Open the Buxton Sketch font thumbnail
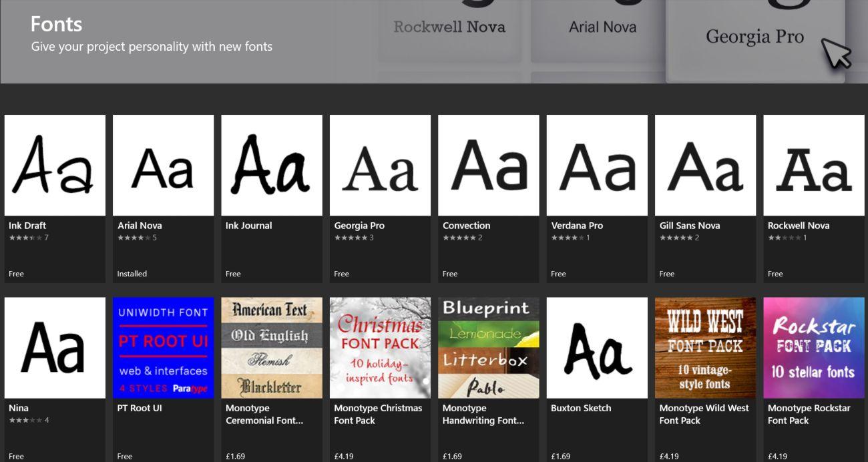The height and width of the screenshot is (462, 868). point(598,348)
